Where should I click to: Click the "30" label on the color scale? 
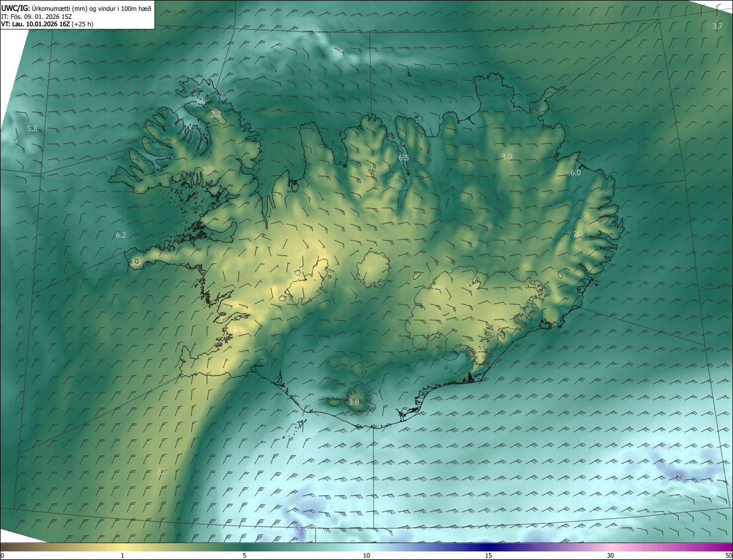[x=610, y=555]
